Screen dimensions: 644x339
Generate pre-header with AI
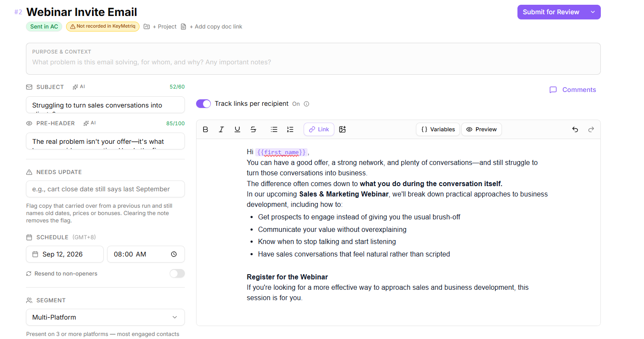coord(89,123)
